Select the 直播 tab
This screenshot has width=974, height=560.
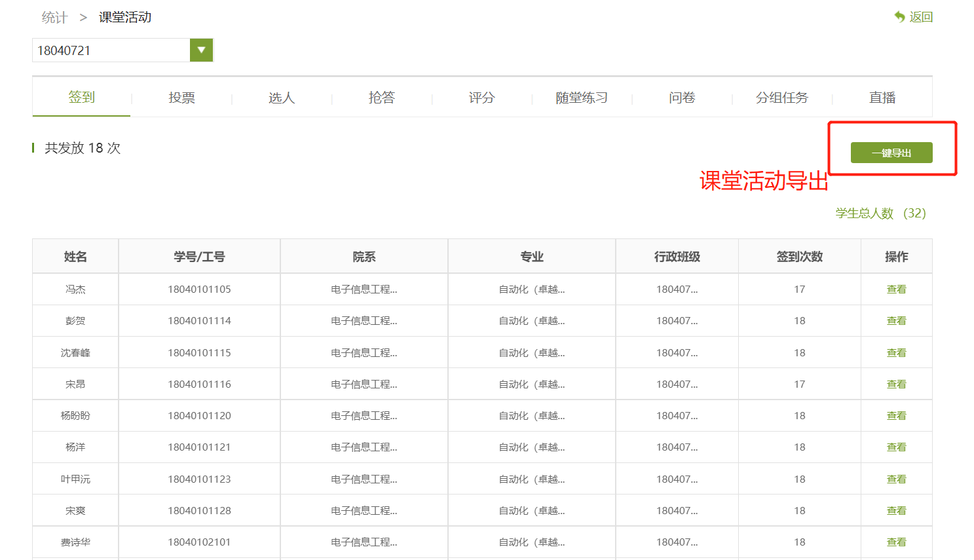pos(882,98)
